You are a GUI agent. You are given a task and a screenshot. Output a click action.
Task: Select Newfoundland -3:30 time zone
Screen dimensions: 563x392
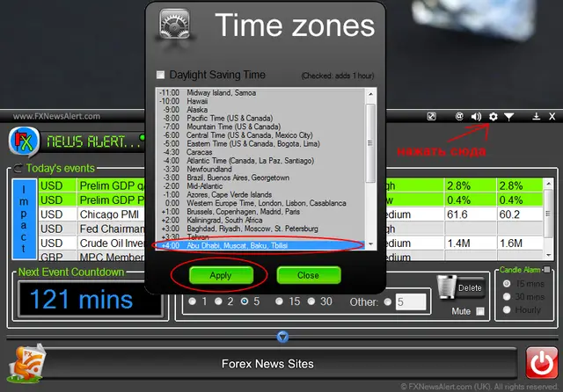261,170
